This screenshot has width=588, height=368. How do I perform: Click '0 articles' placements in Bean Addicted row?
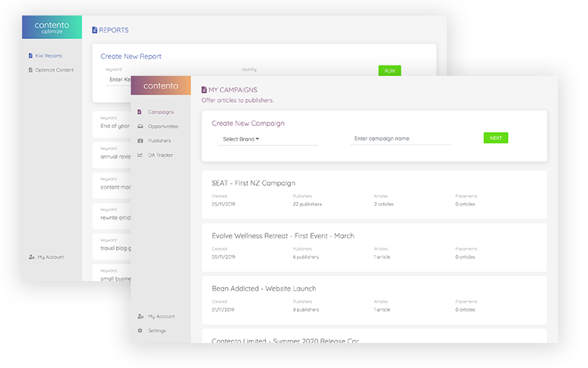click(465, 309)
